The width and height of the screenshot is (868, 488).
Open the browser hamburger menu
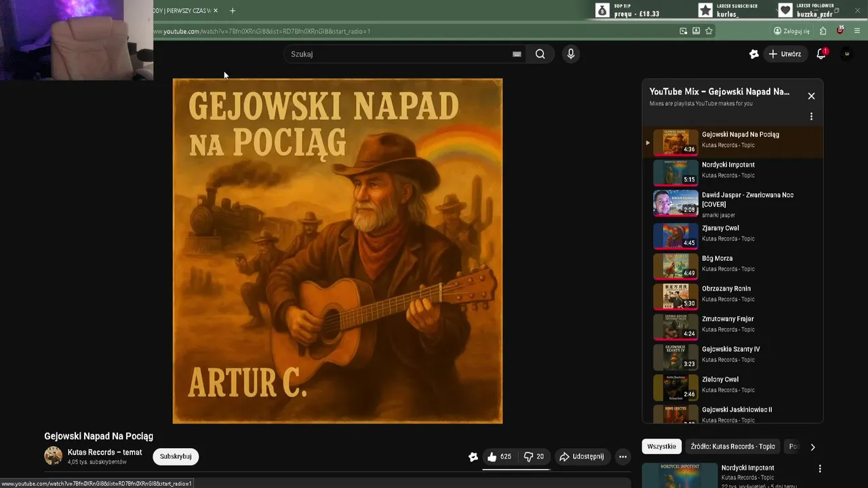[857, 31]
